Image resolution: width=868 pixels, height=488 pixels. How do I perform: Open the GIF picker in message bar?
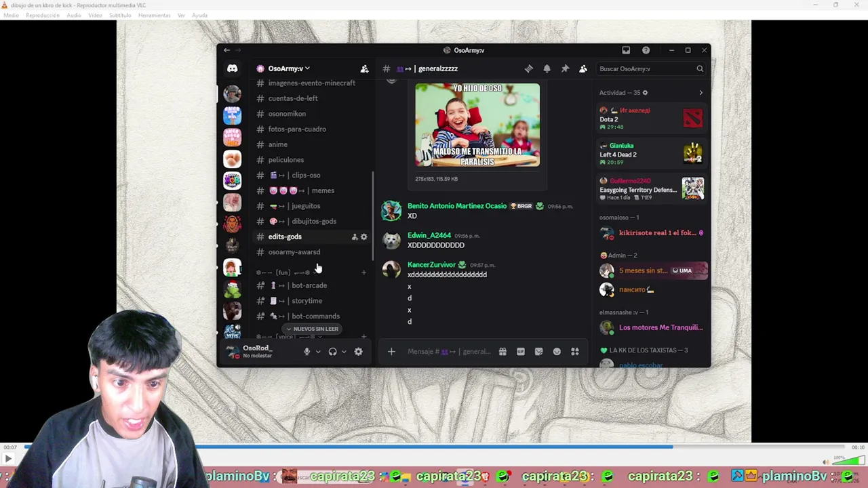[x=521, y=352]
